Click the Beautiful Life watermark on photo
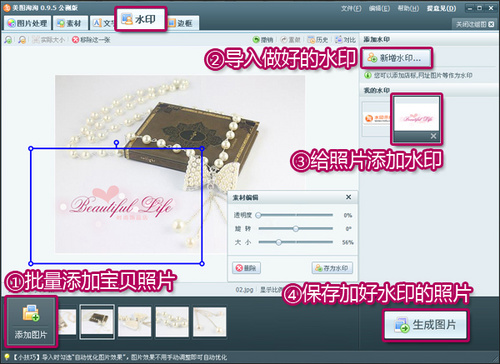The height and width of the screenshot is (364, 500). click(121, 204)
